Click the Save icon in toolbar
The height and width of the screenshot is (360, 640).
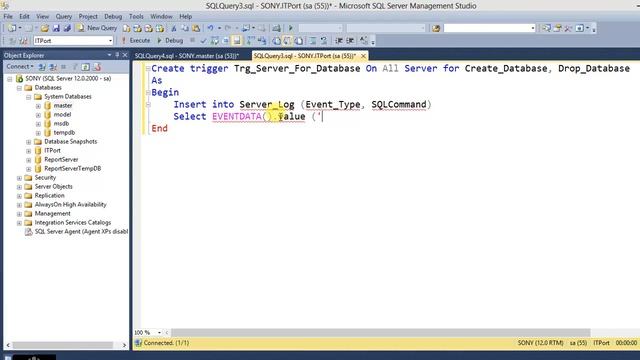tap(56, 28)
